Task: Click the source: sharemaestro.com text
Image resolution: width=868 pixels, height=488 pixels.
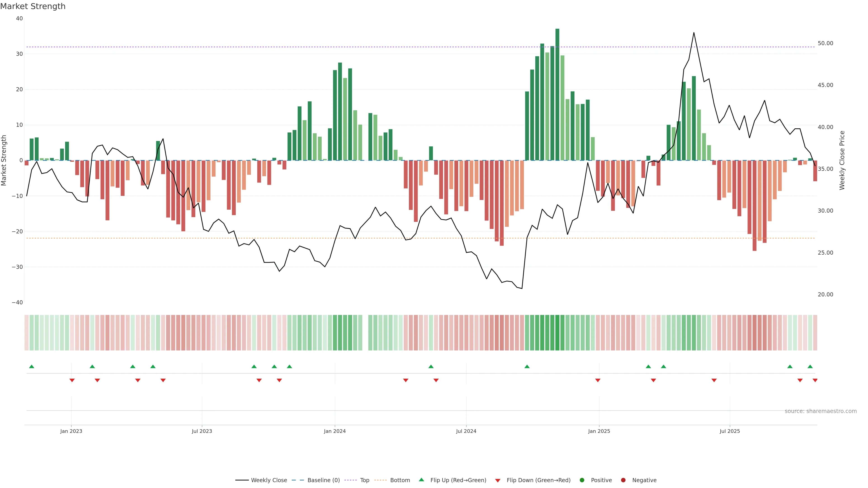Action: tap(821, 411)
